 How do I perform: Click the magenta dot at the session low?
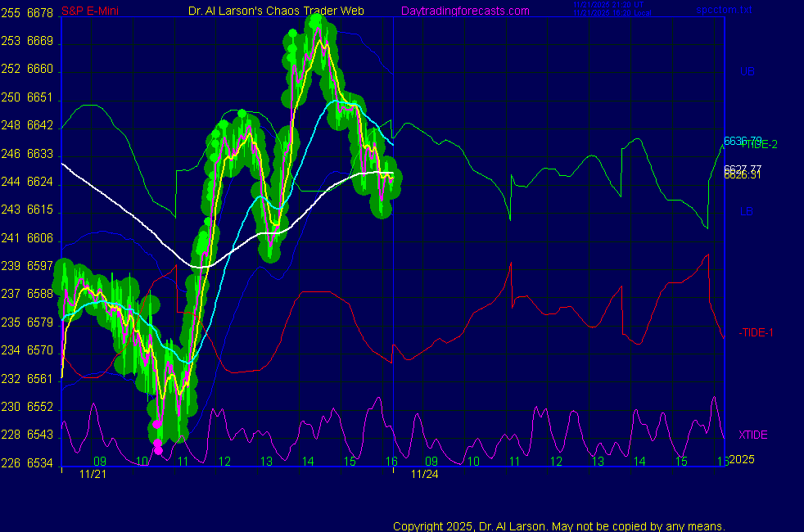[x=158, y=449]
